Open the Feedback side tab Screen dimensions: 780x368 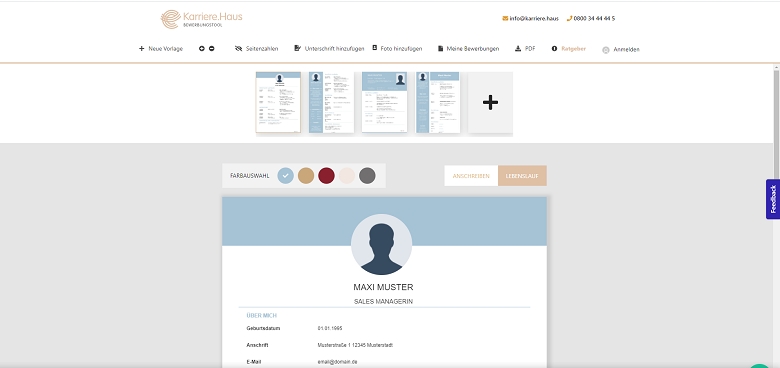pyautogui.click(x=773, y=199)
